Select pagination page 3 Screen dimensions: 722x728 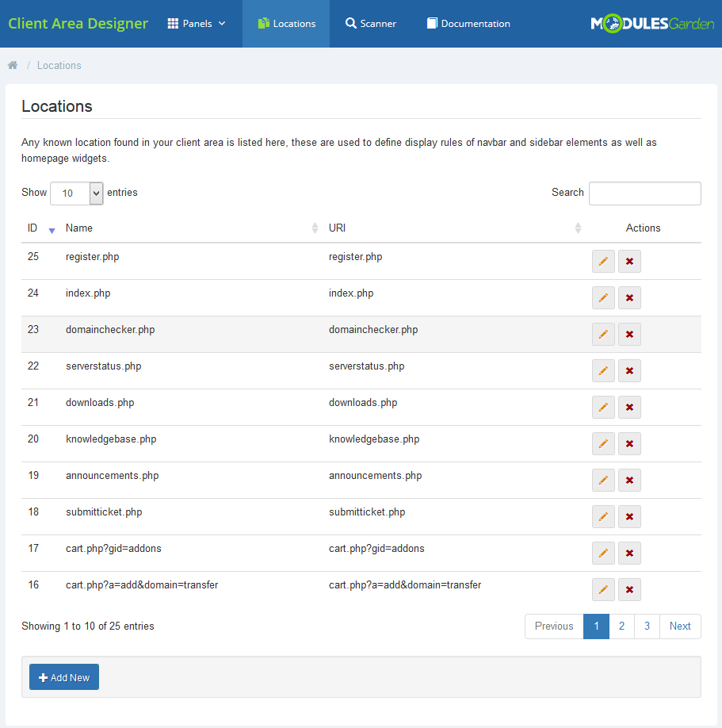point(647,626)
